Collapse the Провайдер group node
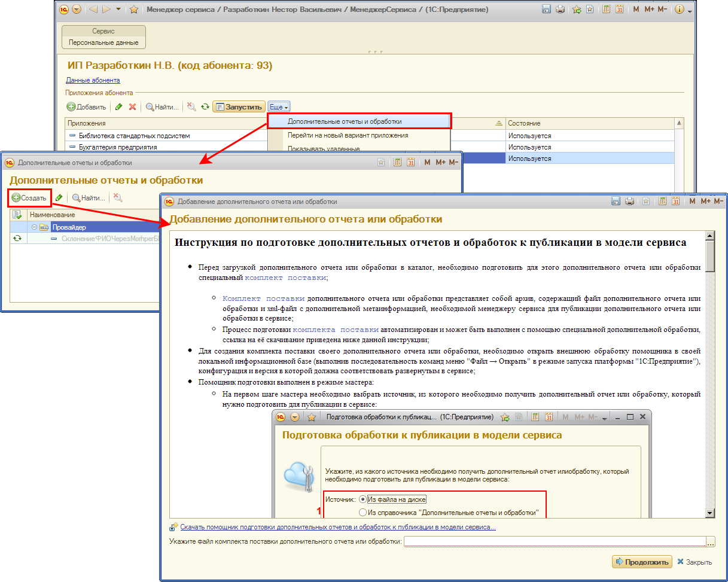The width and height of the screenshot is (728, 582). pyautogui.click(x=35, y=227)
